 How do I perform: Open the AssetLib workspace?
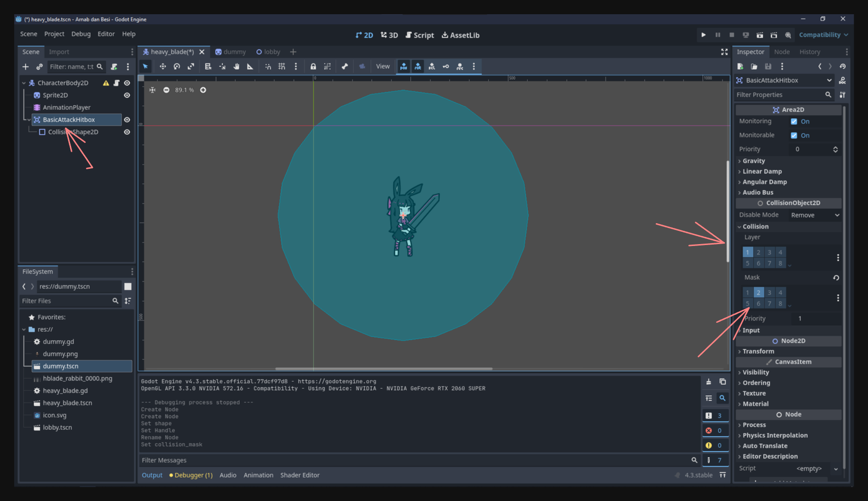(460, 35)
